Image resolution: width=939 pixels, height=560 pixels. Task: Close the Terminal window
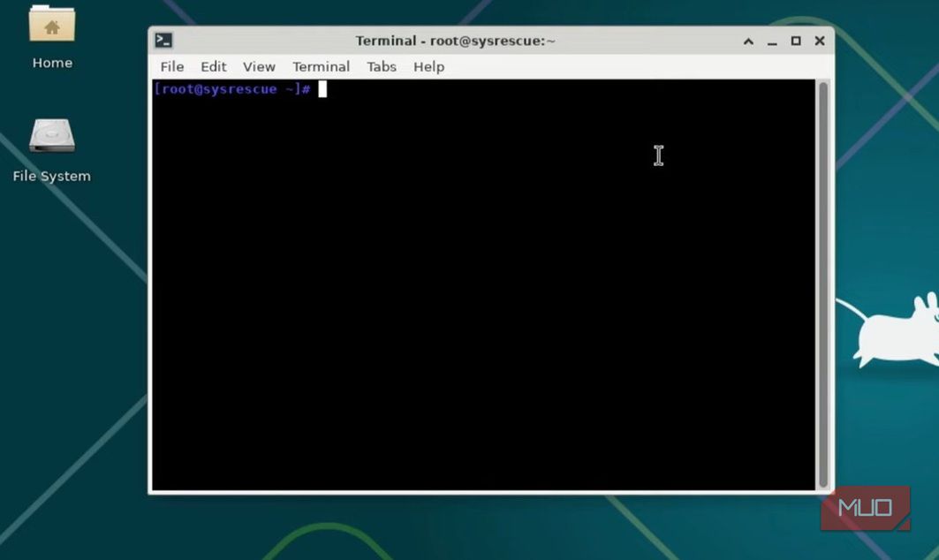(820, 41)
